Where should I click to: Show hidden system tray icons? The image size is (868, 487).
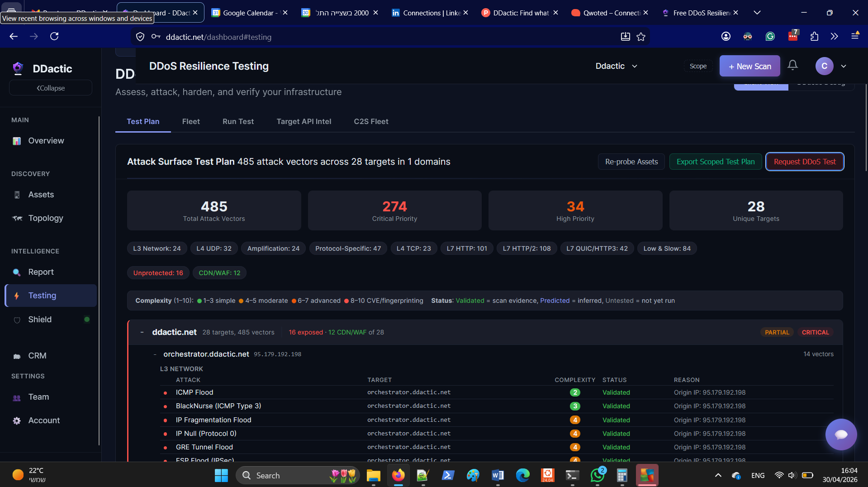point(718,475)
